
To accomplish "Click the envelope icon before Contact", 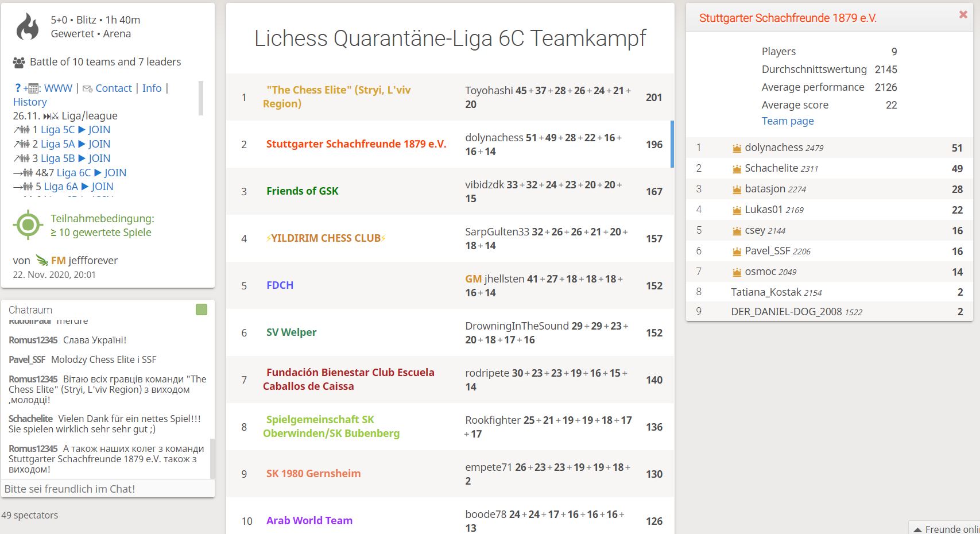I will pyautogui.click(x=87, y=88).
